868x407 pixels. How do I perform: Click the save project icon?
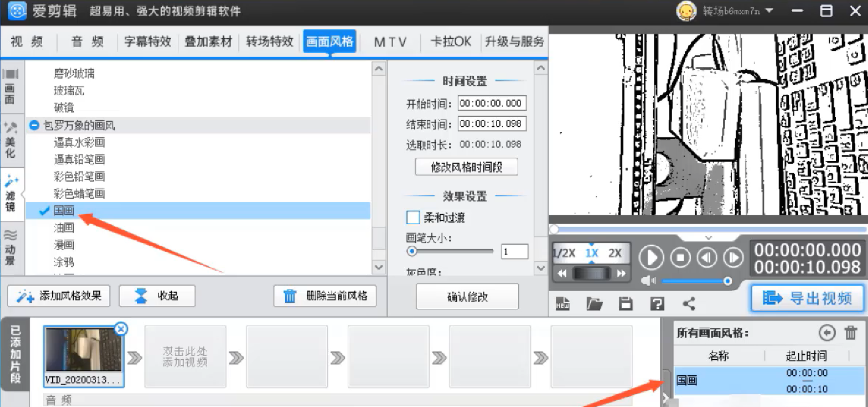coord(625,303)
